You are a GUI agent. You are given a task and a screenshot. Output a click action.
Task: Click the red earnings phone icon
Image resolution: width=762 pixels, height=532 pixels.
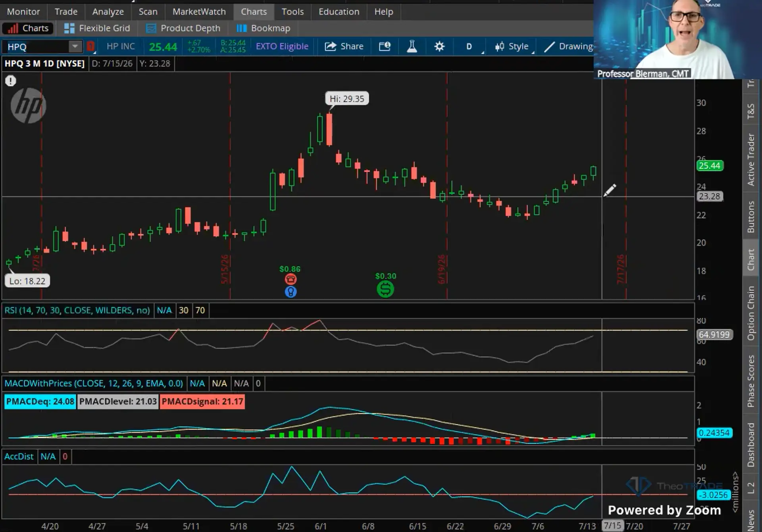point(291,279)
